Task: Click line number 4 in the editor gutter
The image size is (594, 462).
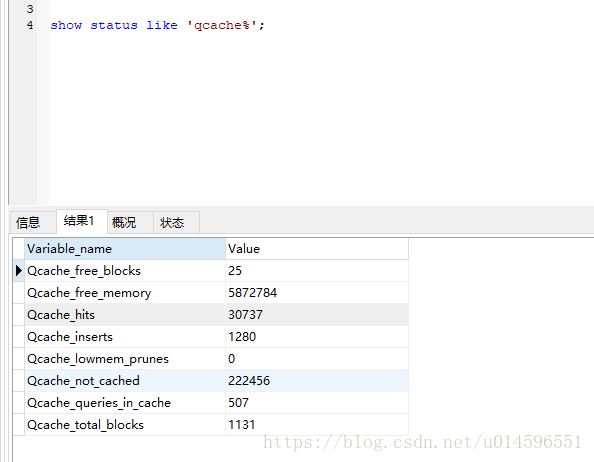Action: (x=30, y=25)
